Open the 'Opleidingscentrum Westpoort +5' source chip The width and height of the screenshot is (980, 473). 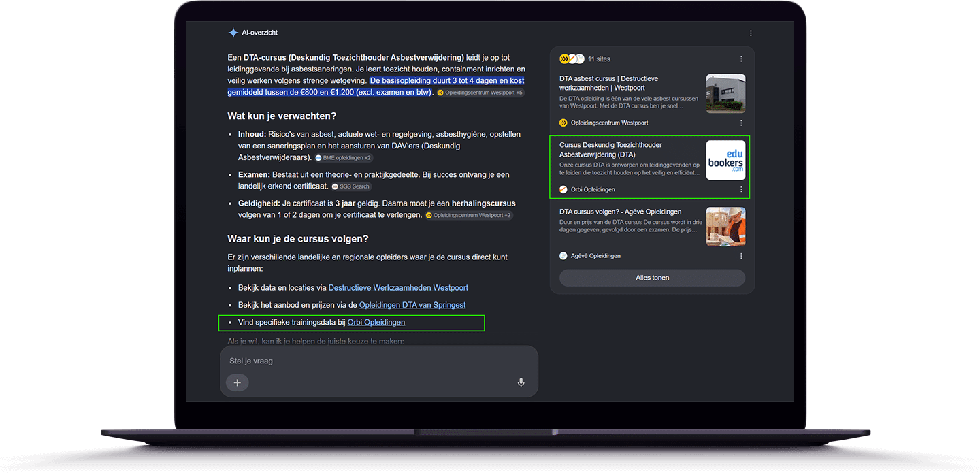click(x=480, y=93)
